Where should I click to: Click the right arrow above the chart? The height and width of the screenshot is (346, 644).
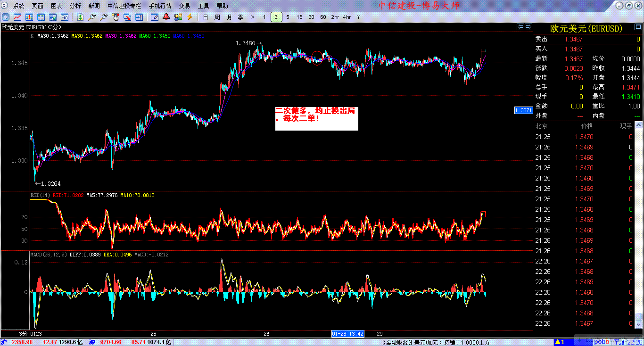click(528, 27)
